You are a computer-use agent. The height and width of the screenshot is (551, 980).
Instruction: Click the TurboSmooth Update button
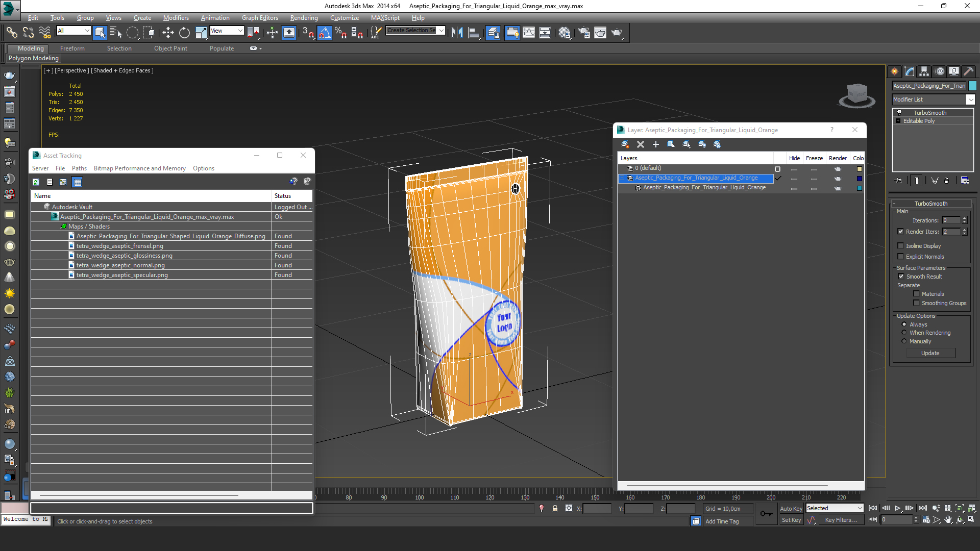click(930, 353)
